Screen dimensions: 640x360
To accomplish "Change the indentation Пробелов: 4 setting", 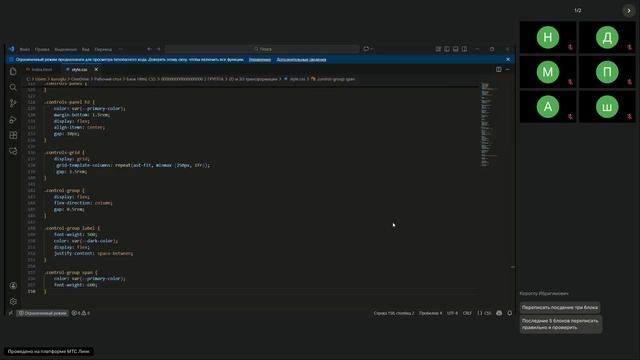I will (x=430, y=313).
